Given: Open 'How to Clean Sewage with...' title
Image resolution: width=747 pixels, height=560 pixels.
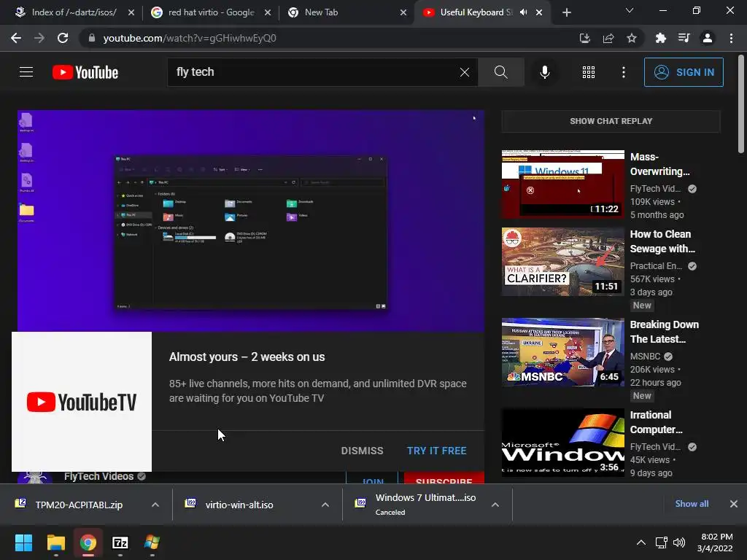Looking at the screenshot, I should [662, 241].
